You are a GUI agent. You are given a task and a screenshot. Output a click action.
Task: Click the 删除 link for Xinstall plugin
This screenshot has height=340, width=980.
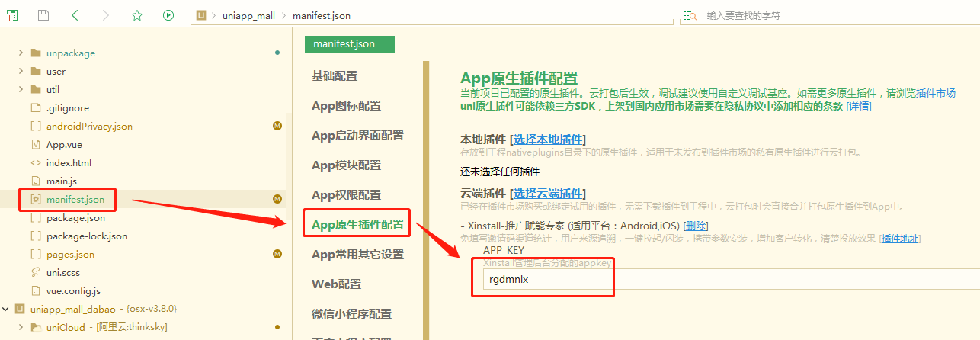[697, 226]
